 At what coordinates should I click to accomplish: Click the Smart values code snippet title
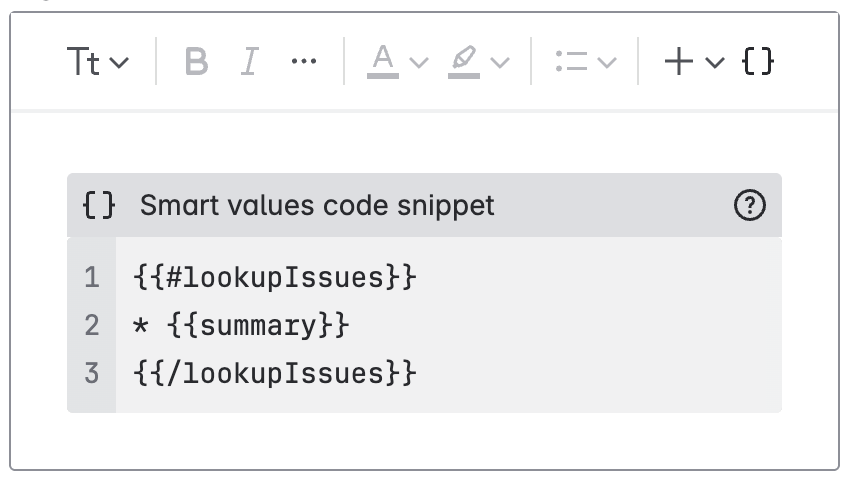pyautogui.click(x=317, y=206)
